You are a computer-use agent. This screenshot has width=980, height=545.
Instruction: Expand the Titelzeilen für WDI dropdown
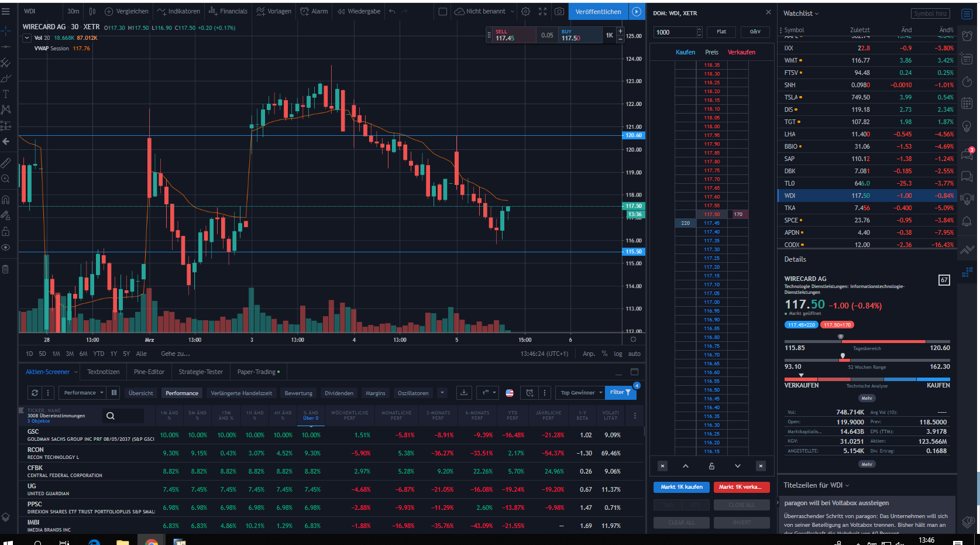[x=816, y=485]
